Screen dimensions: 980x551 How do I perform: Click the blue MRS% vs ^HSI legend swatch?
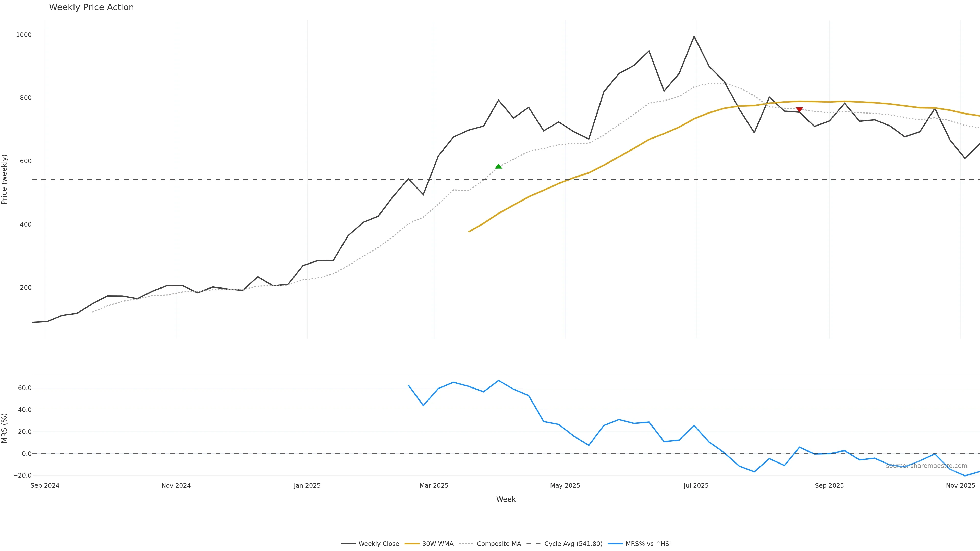click(615, 544)
